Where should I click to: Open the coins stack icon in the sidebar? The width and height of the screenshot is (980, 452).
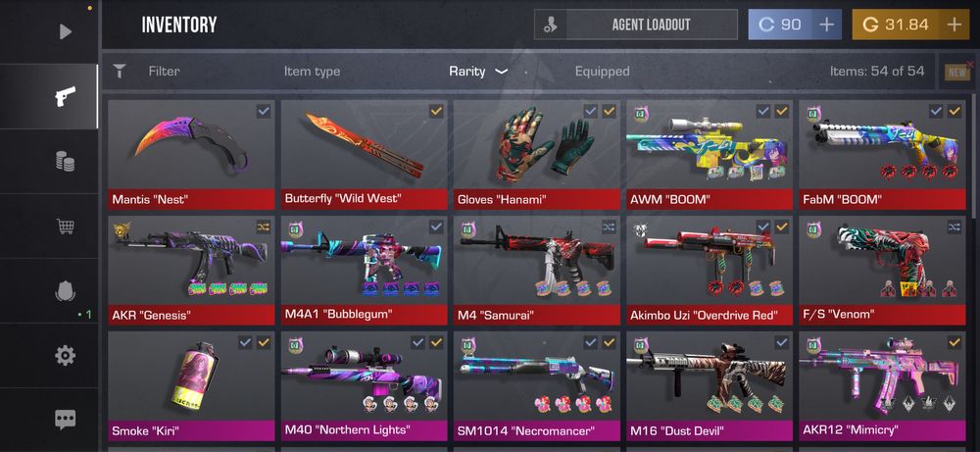[65, 162]
